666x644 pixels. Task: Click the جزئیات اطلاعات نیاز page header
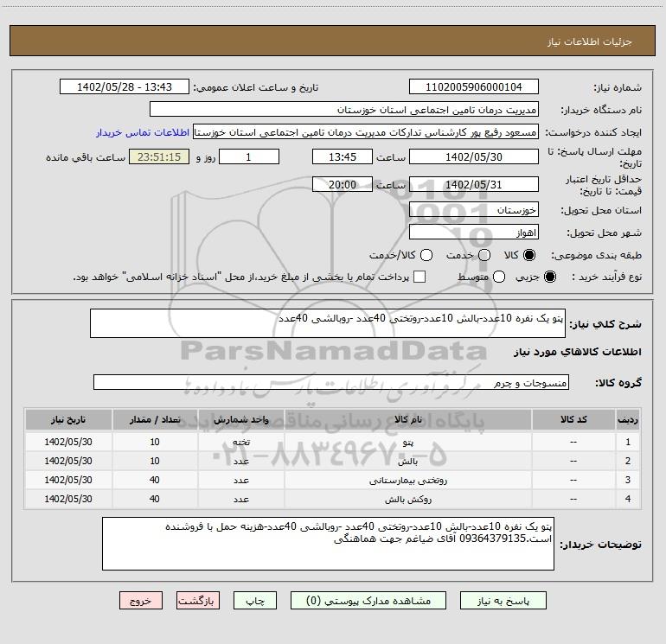click(590, 41)
